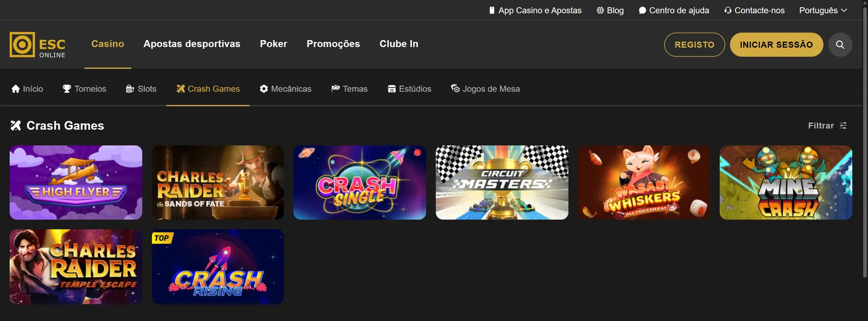Open Estúdios category
Image resolution: width=868 pixels, height=321 pixels.
pos(410,89)
